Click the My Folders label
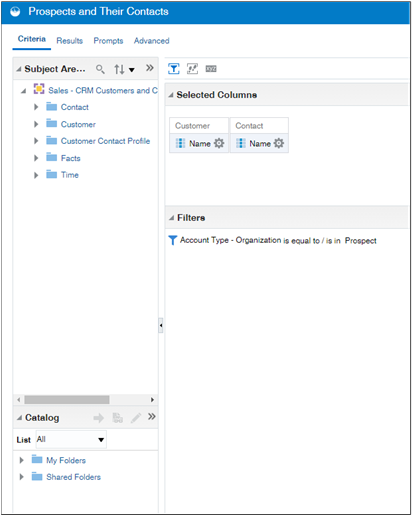This screenshot has height=516, width=412. (66, 460)
